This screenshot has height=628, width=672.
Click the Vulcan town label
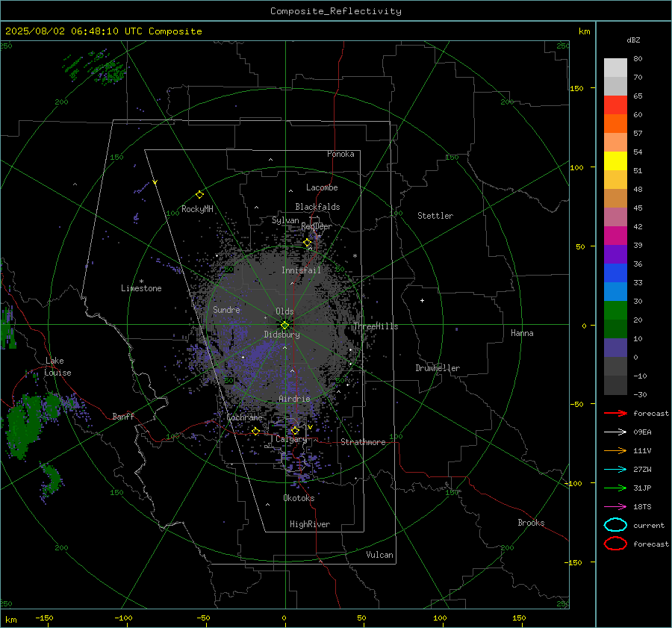click(379, 555)
